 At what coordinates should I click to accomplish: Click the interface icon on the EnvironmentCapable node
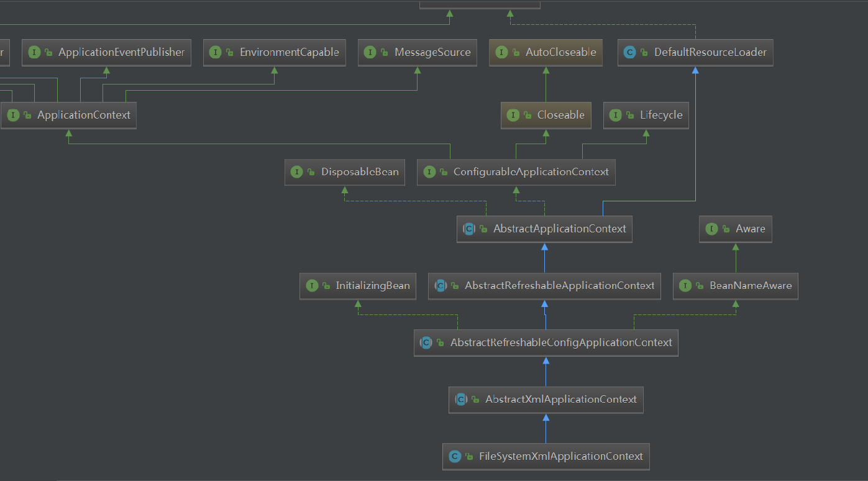click(x=216, y=53)
